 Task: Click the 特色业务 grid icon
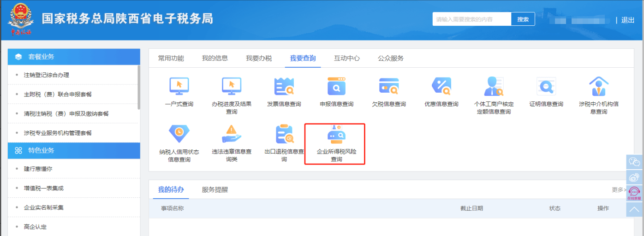pyautogui.click(x=18, y=150)
